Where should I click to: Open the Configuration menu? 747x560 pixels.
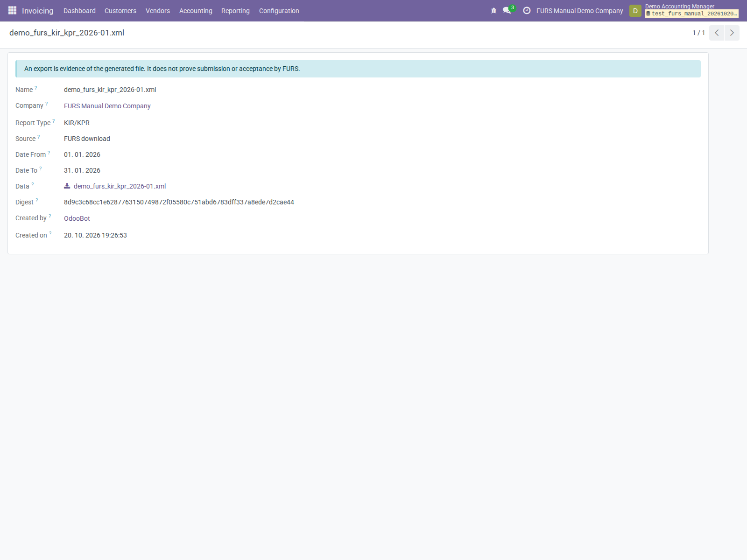[279, 11]
